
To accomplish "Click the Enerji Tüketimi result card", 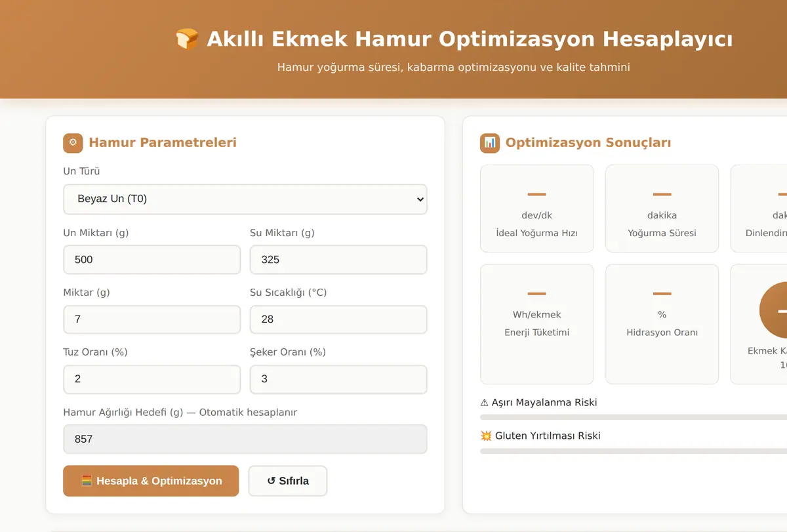I will click(x=537, y=324).
